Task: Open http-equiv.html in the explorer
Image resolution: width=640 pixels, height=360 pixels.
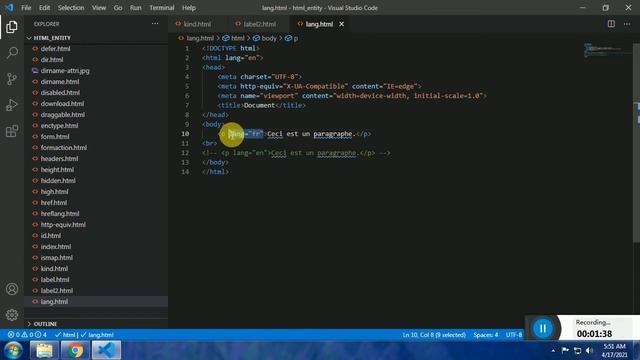Action: coord(63,225)
